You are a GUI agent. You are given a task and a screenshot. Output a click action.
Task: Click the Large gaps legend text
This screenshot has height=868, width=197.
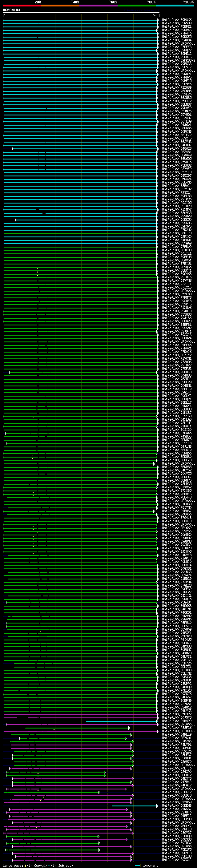pyautogui.click(x=38, y=865)
